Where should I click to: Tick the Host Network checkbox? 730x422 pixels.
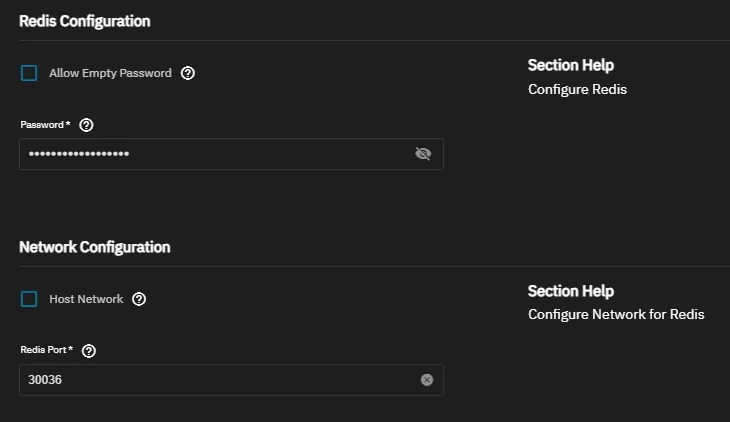[29, 299]
